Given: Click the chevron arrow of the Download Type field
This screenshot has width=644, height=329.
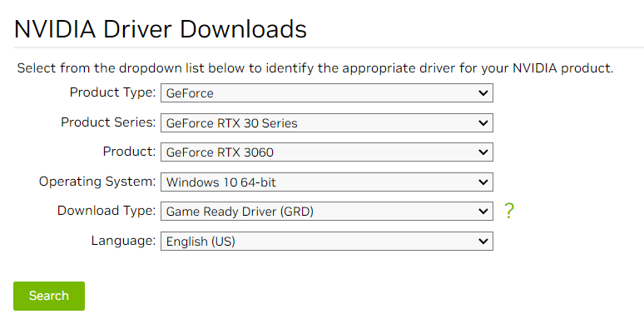Looking at the screenshot, I should pos(483,212).
